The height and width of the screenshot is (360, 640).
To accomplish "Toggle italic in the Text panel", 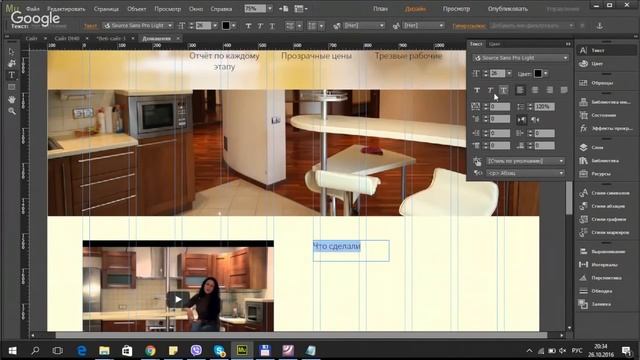I will click(490, 90).
